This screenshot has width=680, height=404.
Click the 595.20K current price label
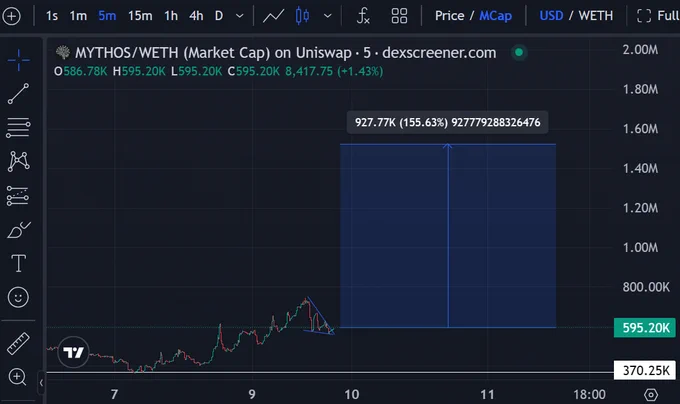point(645,328)
